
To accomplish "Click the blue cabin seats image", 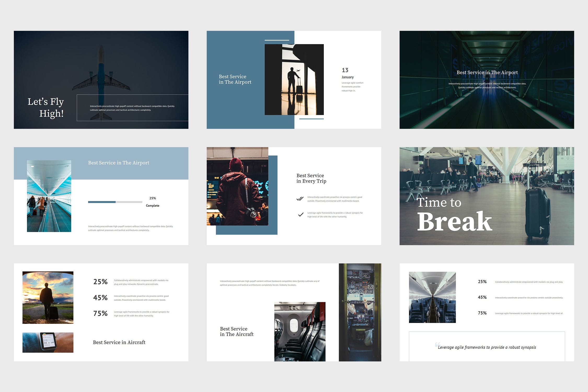I will pyautogui.click(x=432, y=297).
